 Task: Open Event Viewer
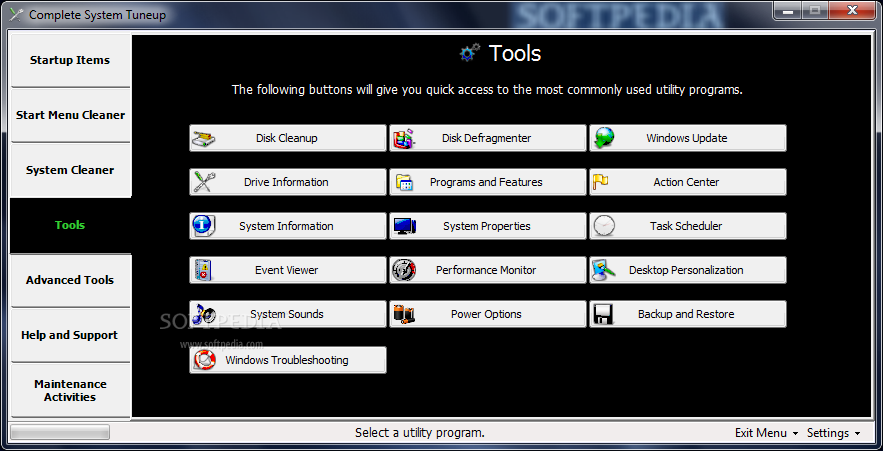[x=288, y=270]
